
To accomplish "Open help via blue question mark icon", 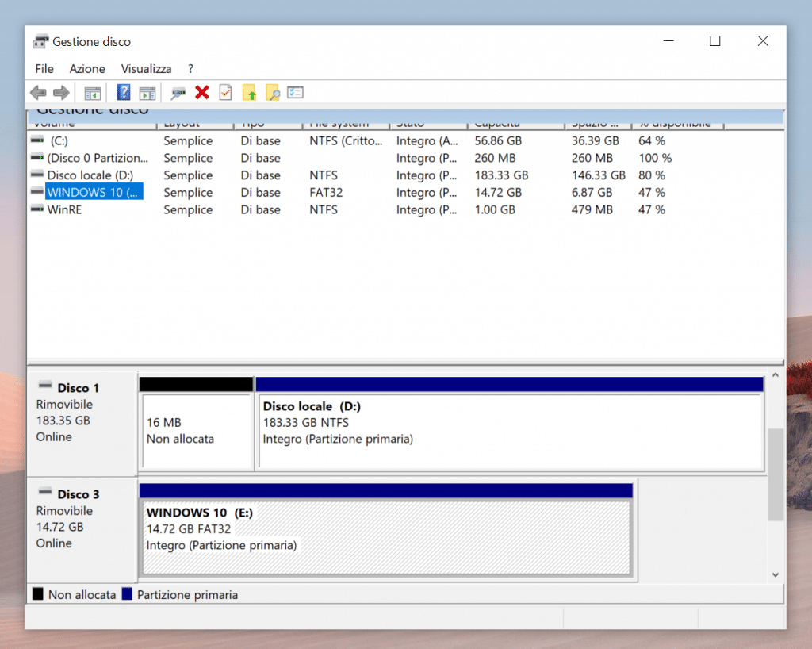I will (x=124, y=93).
